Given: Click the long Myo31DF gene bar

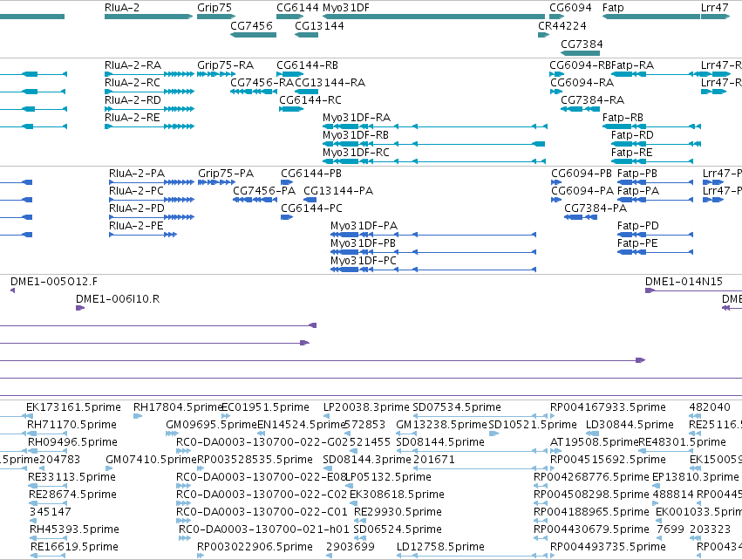Looking at the screenshot, I should coord(433,17).
